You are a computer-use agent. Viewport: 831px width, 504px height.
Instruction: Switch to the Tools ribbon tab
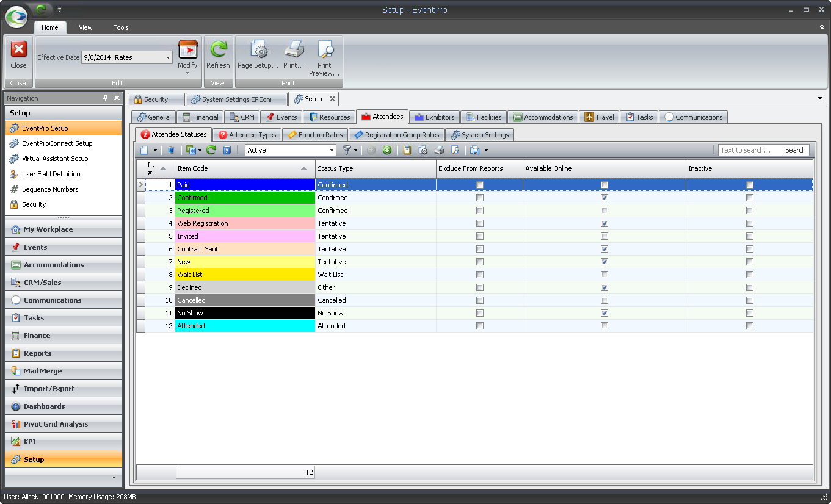[x=121, y=27]
